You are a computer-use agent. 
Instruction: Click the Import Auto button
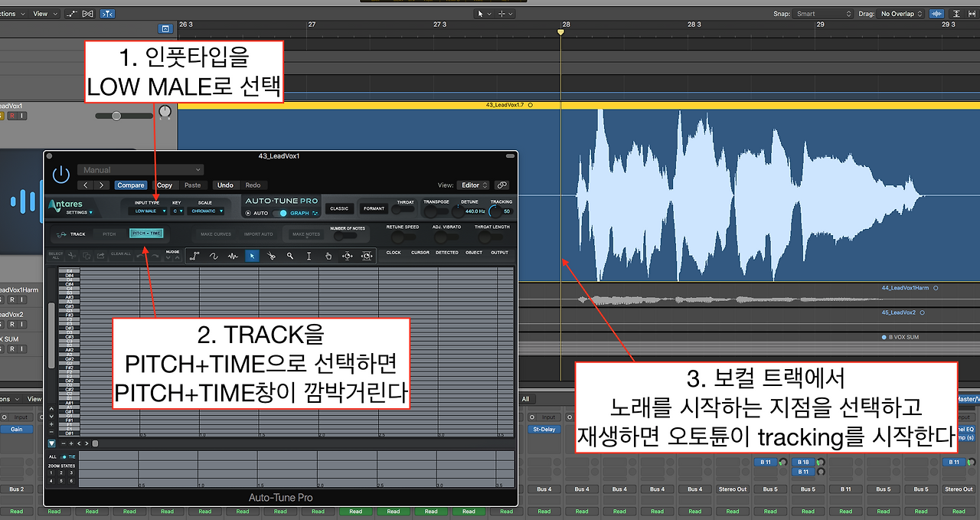(258, 234)
